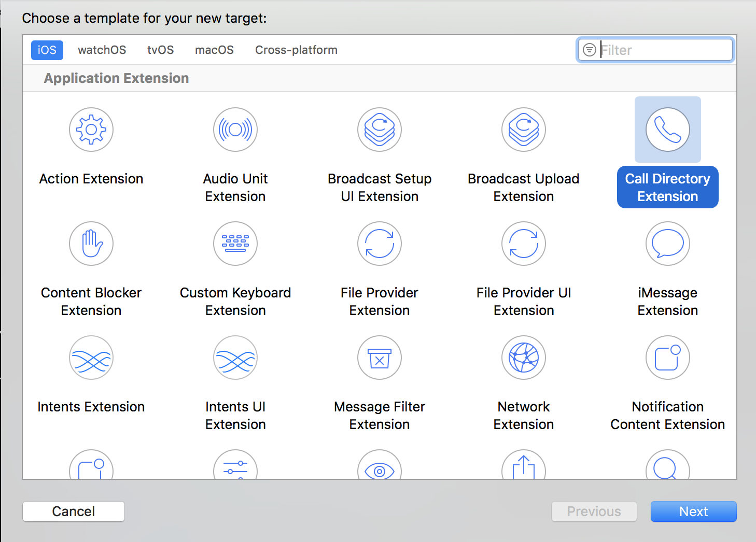The image size is (756, 542).
Task: Select the Action Extension gear icon
Action: 91,130
